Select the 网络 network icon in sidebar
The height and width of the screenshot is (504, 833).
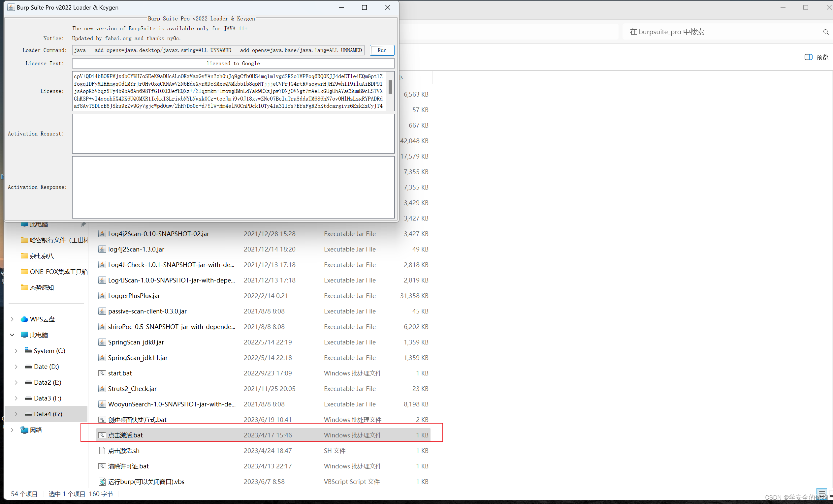[24, 430]
